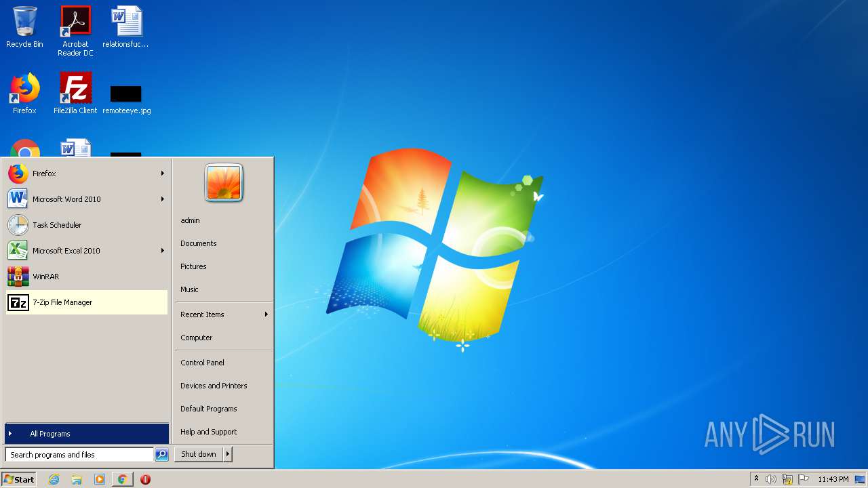Open Firefox from Start menu list
Screen dimensions: 868x488
tap(86, 174)
